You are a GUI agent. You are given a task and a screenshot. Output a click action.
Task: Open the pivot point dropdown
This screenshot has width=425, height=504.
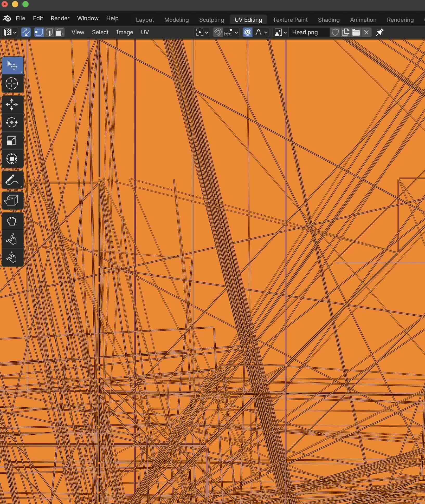(x=202, y=32)
